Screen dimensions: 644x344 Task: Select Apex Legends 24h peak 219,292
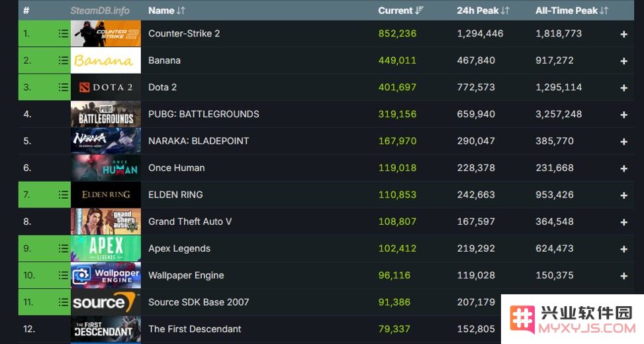point(476,249)
